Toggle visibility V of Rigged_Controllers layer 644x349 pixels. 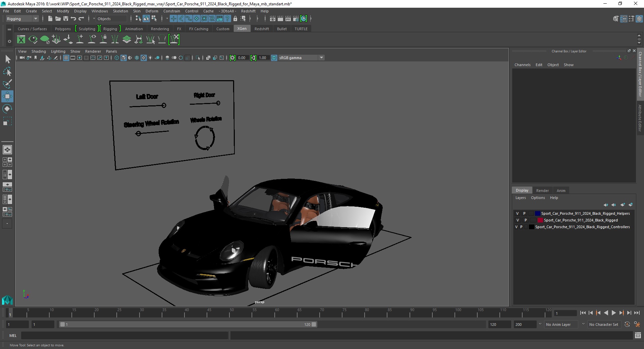click(516, 227)
